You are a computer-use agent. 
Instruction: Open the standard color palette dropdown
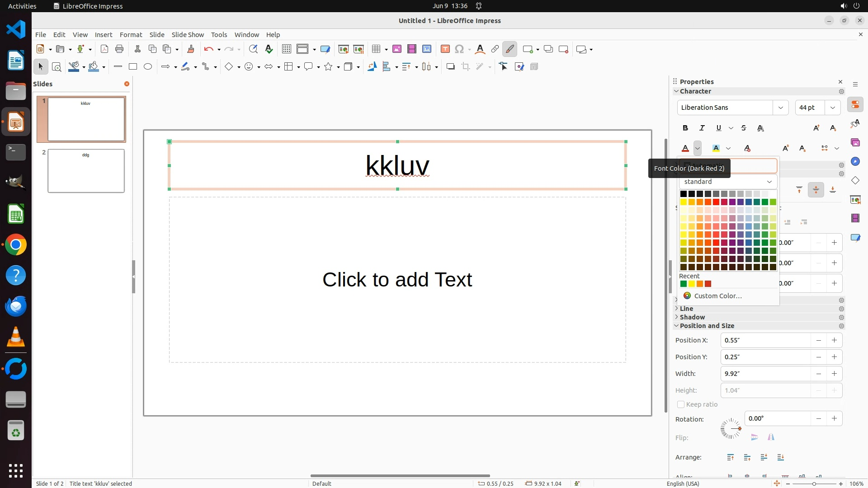(727, 182)
